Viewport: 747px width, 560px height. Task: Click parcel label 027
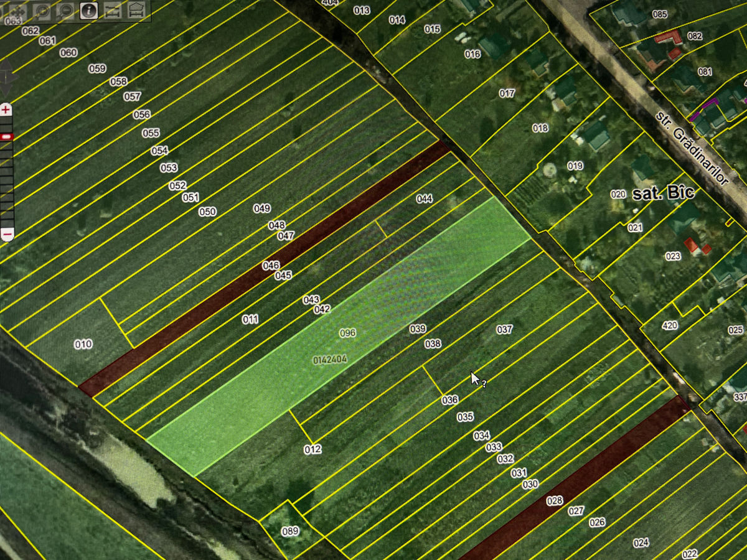click(x=576, y=511)
